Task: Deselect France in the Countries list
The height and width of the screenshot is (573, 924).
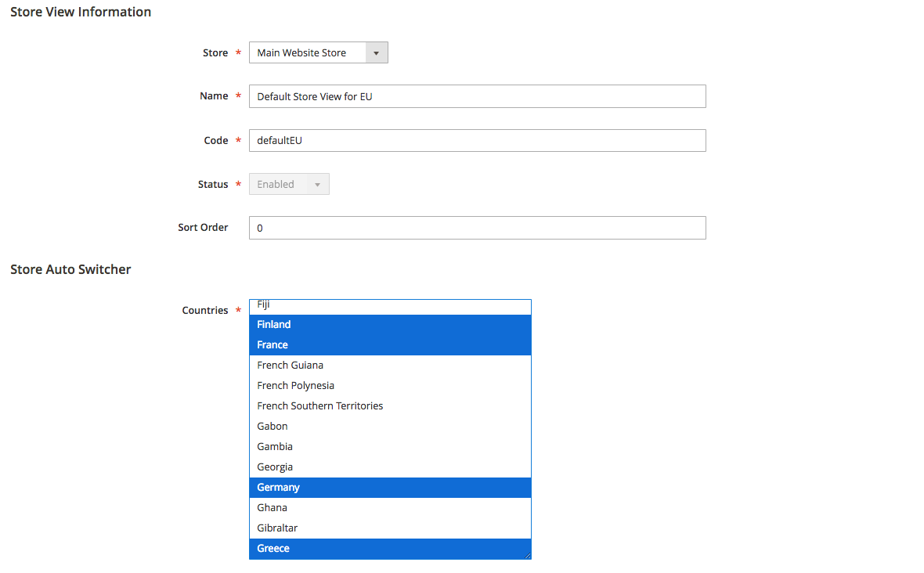Action: pyautogui.click(x=390, y=344)
